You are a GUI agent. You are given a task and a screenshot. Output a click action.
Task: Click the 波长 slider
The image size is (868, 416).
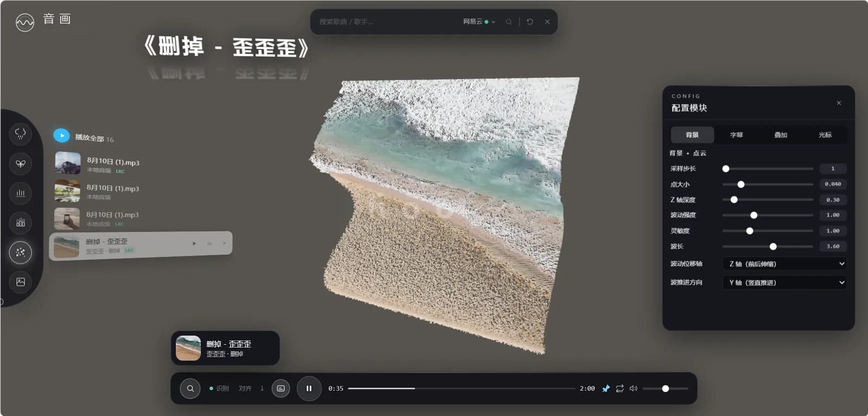click(768, 247)
